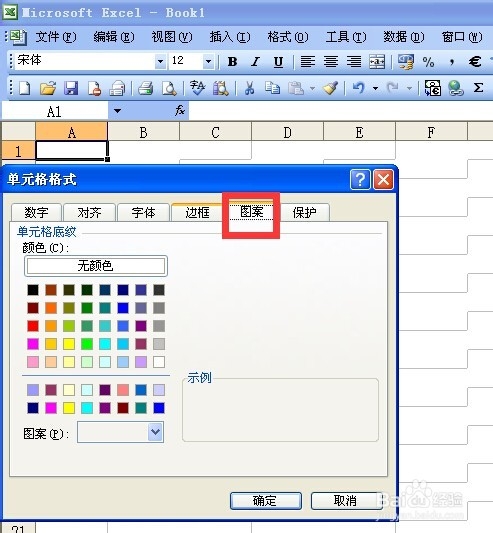Image resolution: width=493 pixels, height=533 pixels.
Task: Cancel dialog with 取消 button
Action: [346, 501]
